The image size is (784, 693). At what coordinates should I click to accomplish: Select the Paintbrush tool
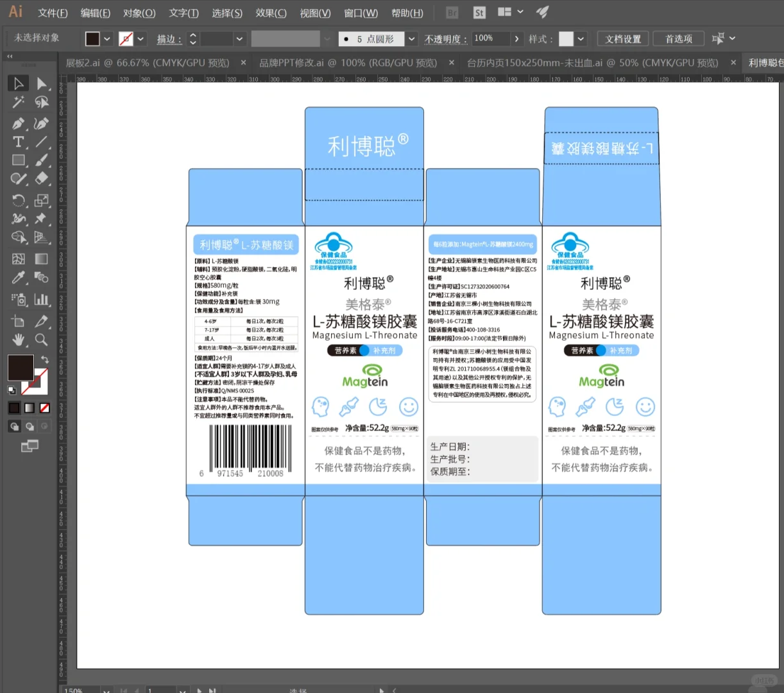point(42,160)
